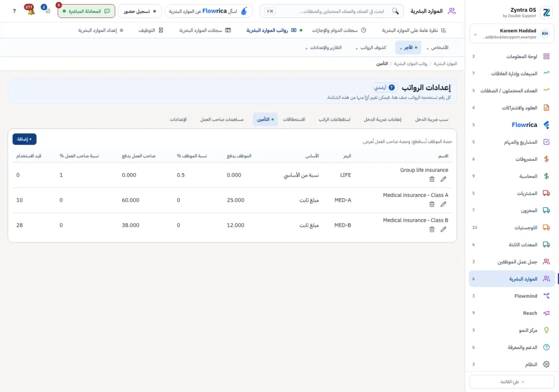Select the إعفاءات ضريبة الدخل tab
559x392 pixels.
(x=383, y=119)
